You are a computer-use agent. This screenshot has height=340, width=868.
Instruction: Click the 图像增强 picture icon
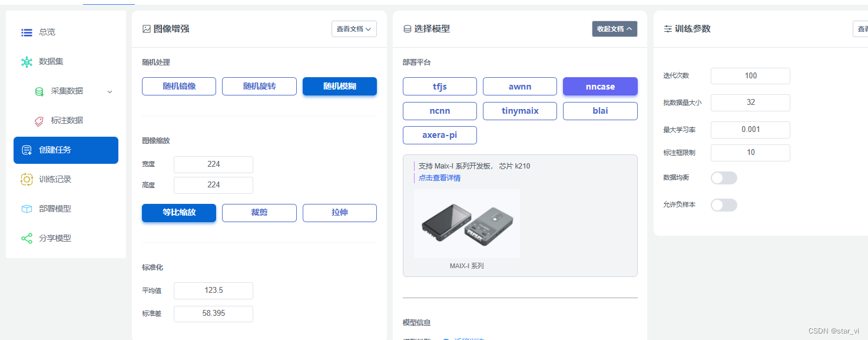click(x=147, y=29)
